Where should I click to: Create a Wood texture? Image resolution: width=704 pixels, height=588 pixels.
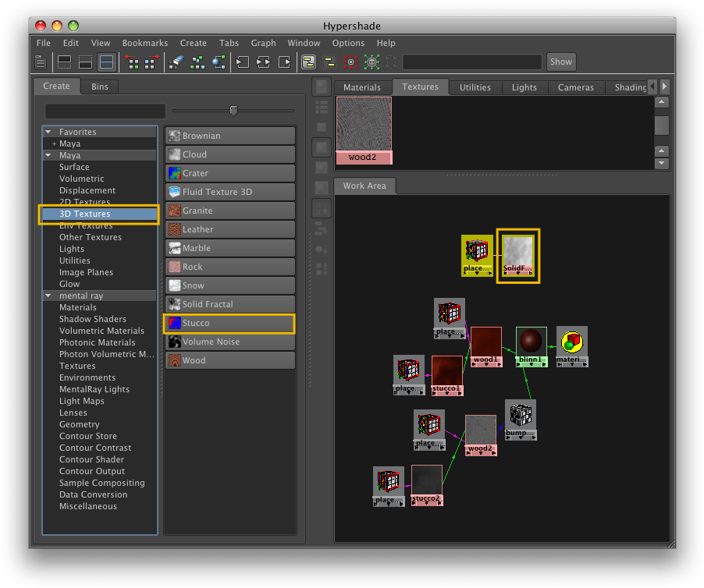[x=230, y=360]
